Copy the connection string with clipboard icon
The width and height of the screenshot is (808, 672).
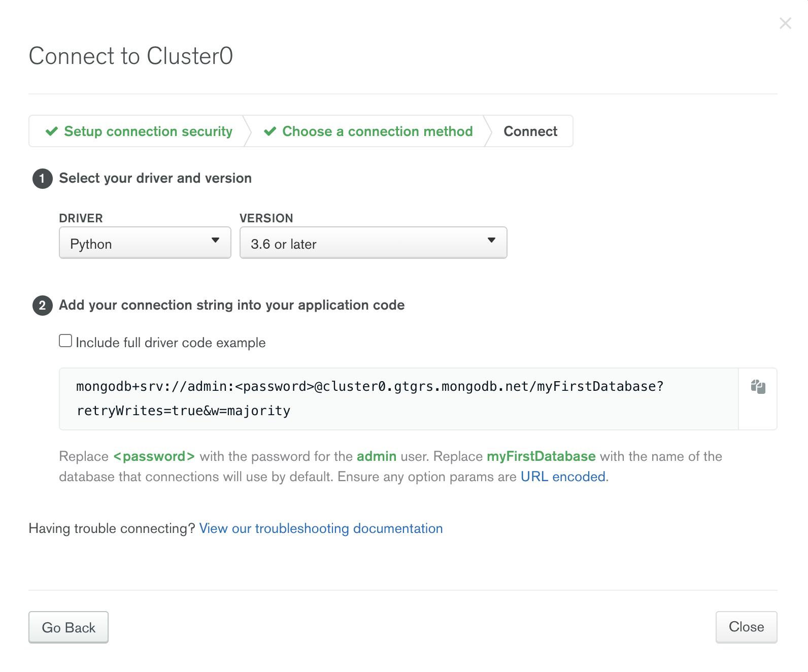(758, 387)
